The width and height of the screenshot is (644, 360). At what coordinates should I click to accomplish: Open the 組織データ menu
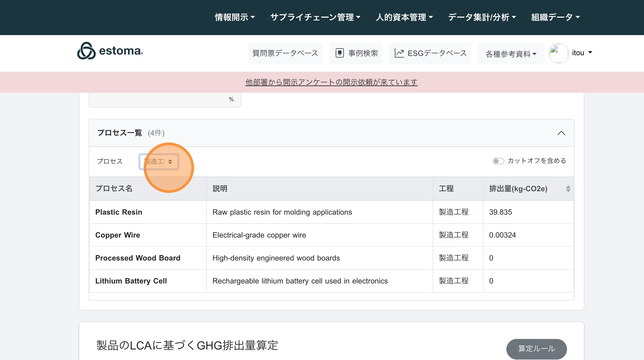(x=555, y=17)
